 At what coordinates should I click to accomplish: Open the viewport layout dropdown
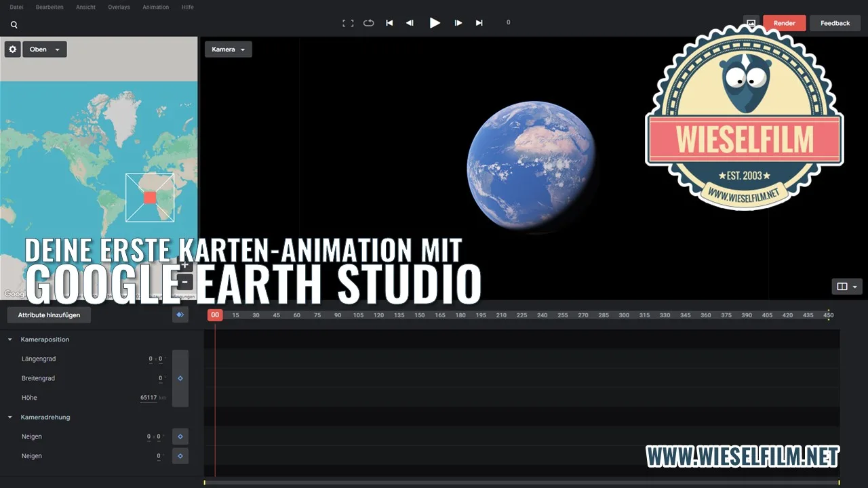(847, 287)
